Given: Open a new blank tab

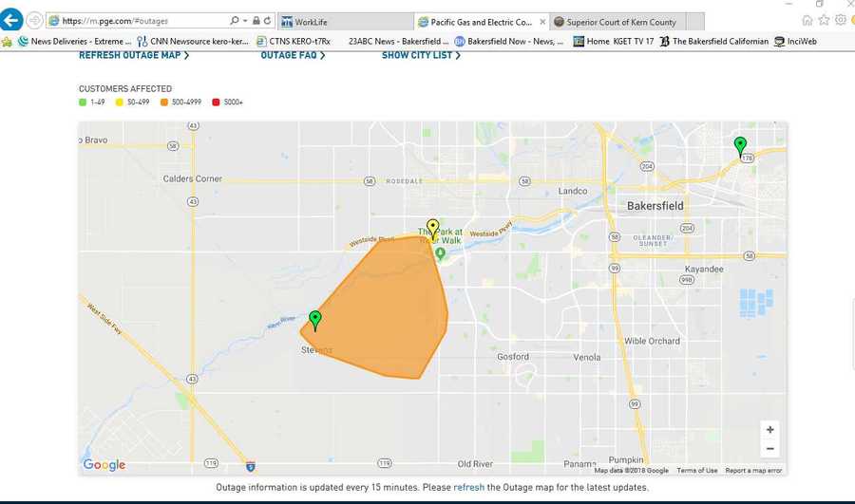Looking at the screenshot, I should (x=695, y=22).
